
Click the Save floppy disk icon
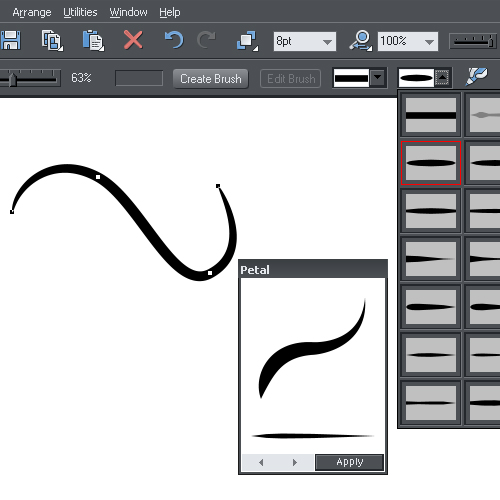(10, 40)
